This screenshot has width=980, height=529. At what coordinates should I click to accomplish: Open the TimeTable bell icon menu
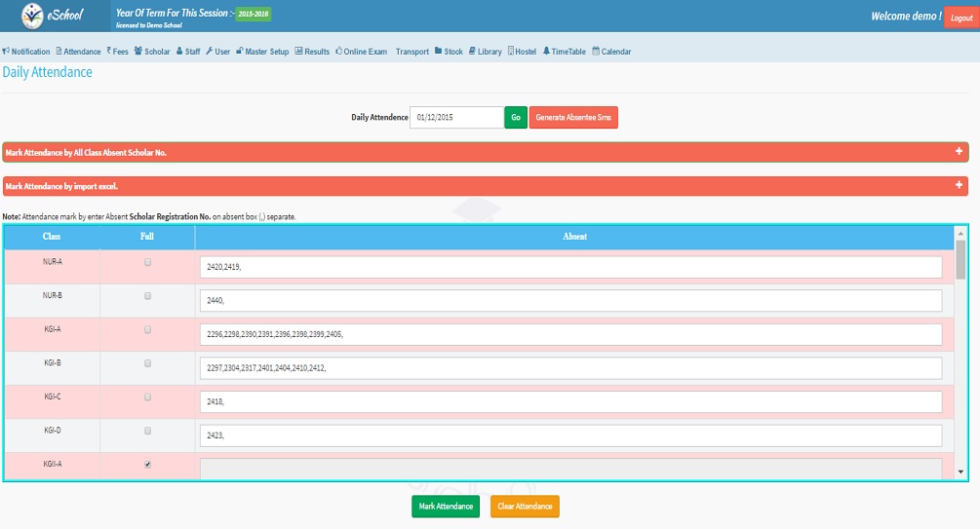click(546, 52)
